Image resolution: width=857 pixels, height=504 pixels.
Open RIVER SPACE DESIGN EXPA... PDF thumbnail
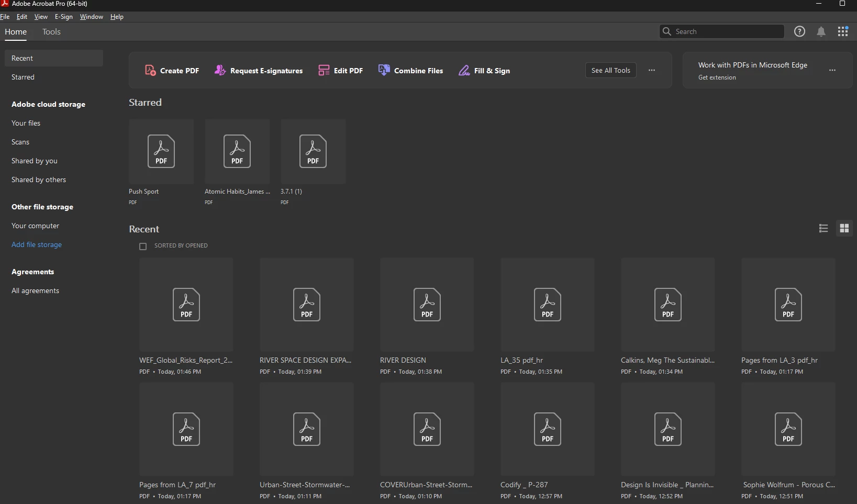(307, 305)
